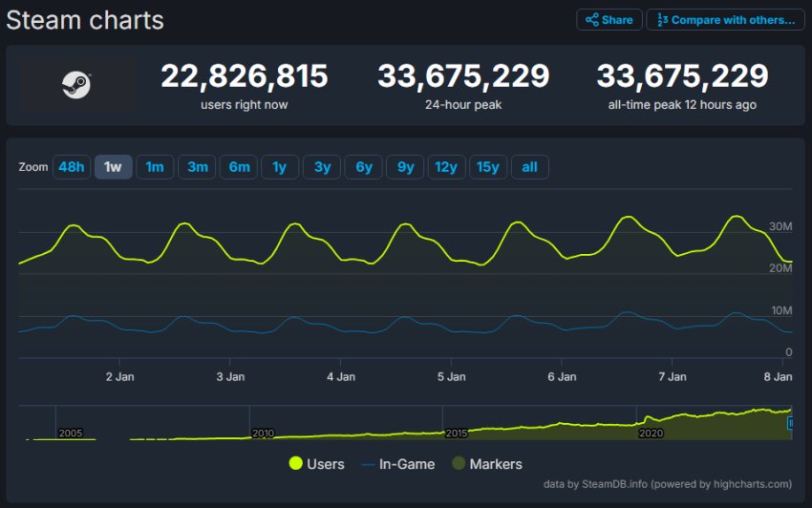The image size is (812, 508).
Task: Set zoom range to 6m
Action: (x=239, y=167)
